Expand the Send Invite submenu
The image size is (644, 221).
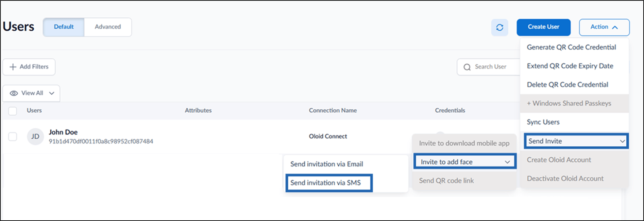coord(576,141)
